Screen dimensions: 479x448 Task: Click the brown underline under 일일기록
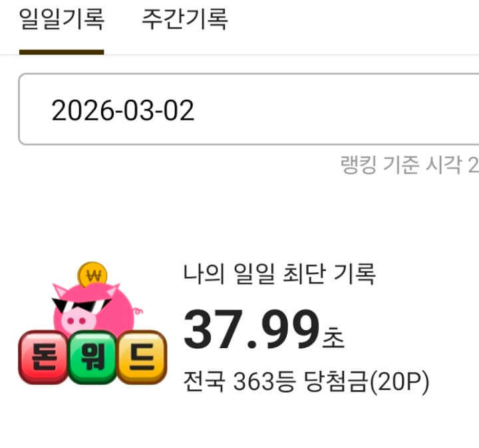pos(62,53)
